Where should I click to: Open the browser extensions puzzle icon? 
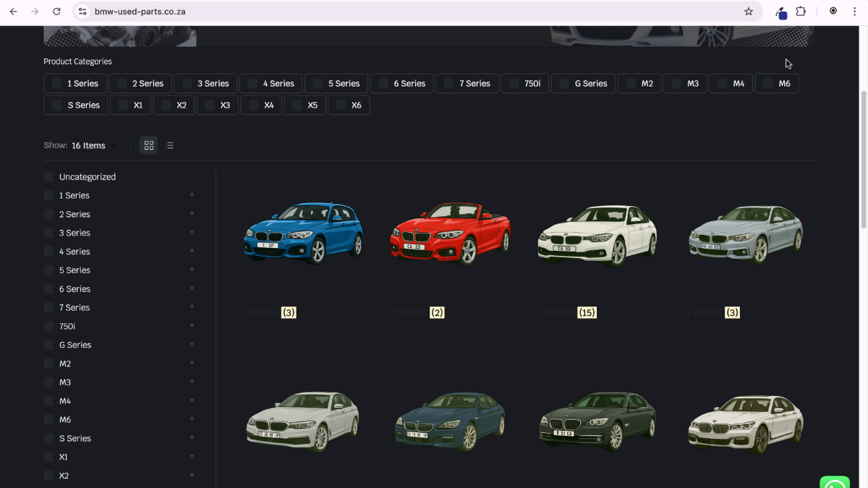(x=800, y=12)
